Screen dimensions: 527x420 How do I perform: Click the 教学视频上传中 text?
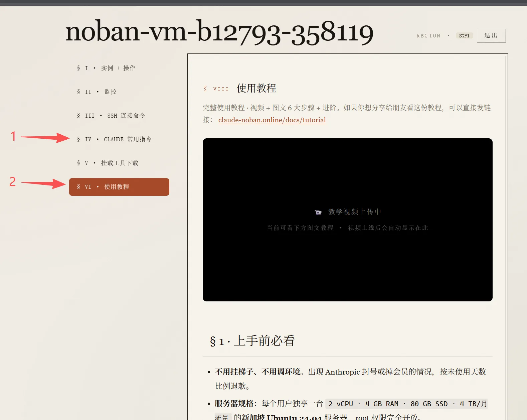click(x=355, y=212)
